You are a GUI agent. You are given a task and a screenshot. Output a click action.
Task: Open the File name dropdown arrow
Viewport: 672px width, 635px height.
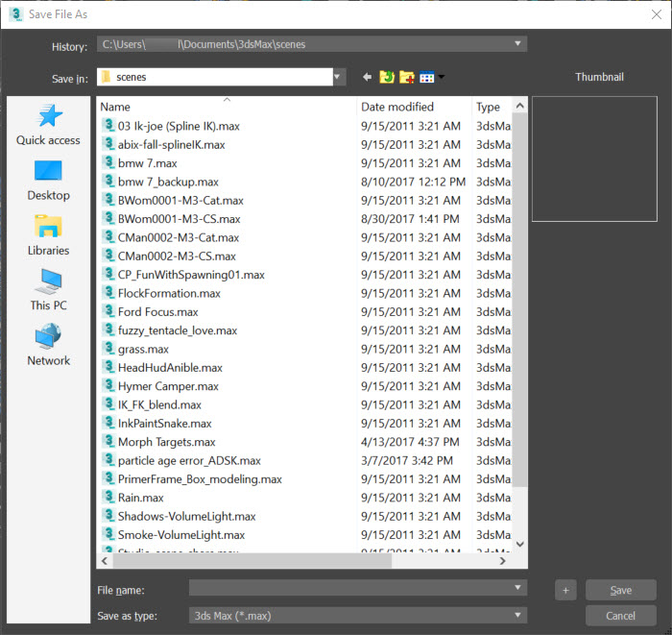517,587
